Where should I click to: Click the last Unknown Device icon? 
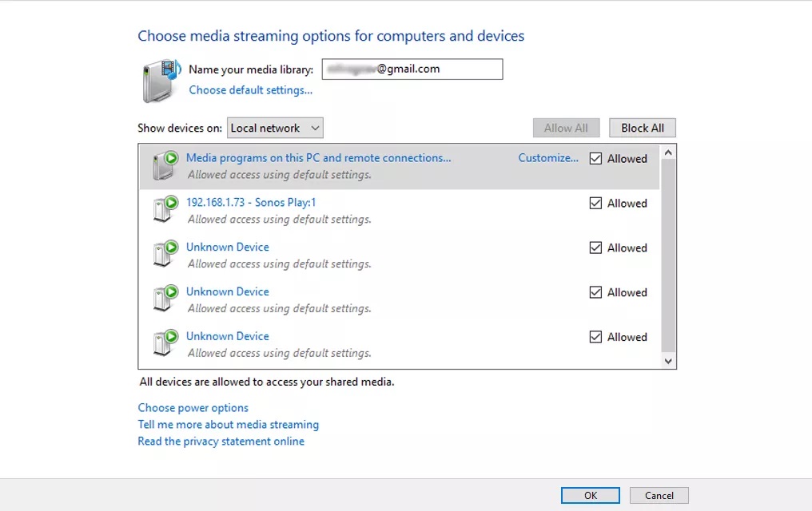[165, 344]
